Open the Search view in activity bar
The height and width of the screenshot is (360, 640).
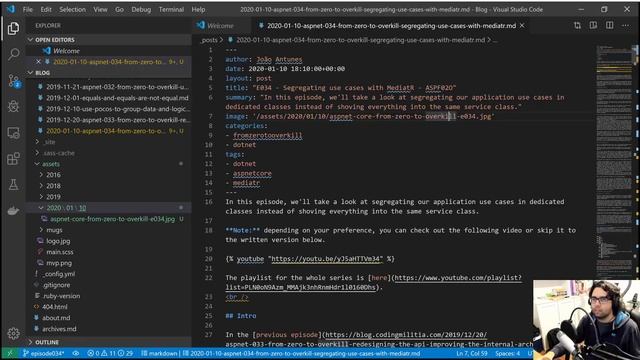pos(13,54)
